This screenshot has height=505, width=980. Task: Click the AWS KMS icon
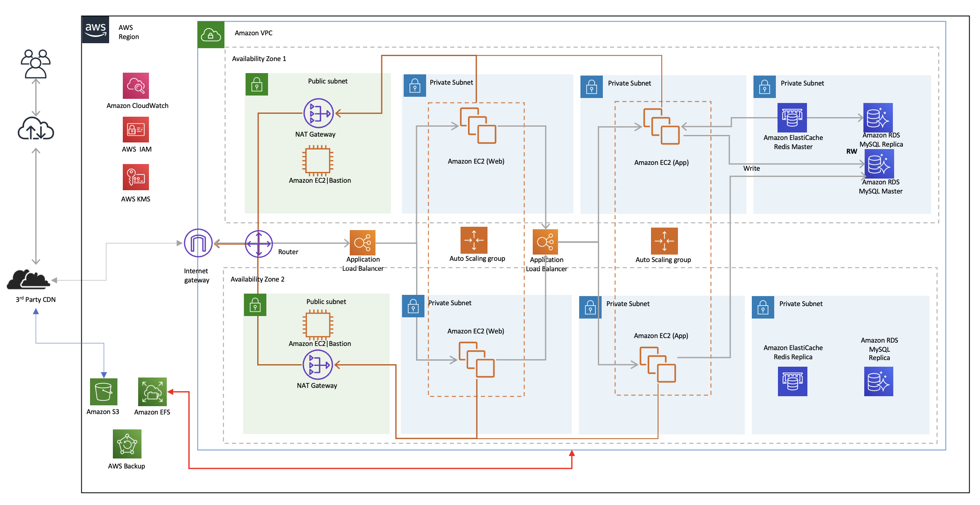(x=136, y=177)
